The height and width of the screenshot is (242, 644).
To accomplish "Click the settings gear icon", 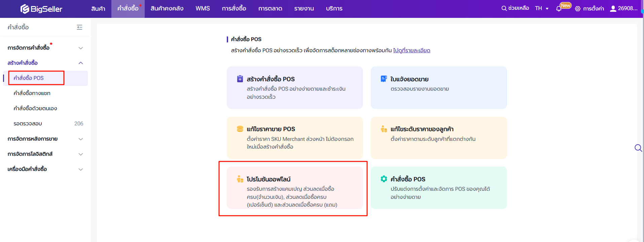I will (578, 9).
